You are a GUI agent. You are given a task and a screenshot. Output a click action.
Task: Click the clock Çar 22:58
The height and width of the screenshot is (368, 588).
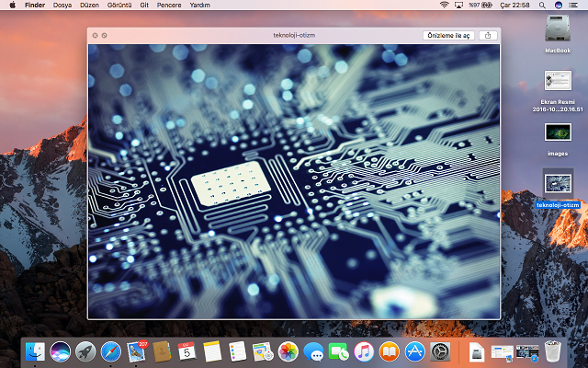514,5
